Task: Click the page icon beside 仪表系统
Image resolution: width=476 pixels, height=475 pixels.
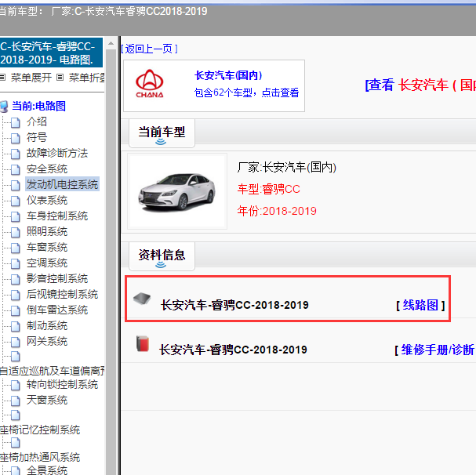Action: coord(15,201)
